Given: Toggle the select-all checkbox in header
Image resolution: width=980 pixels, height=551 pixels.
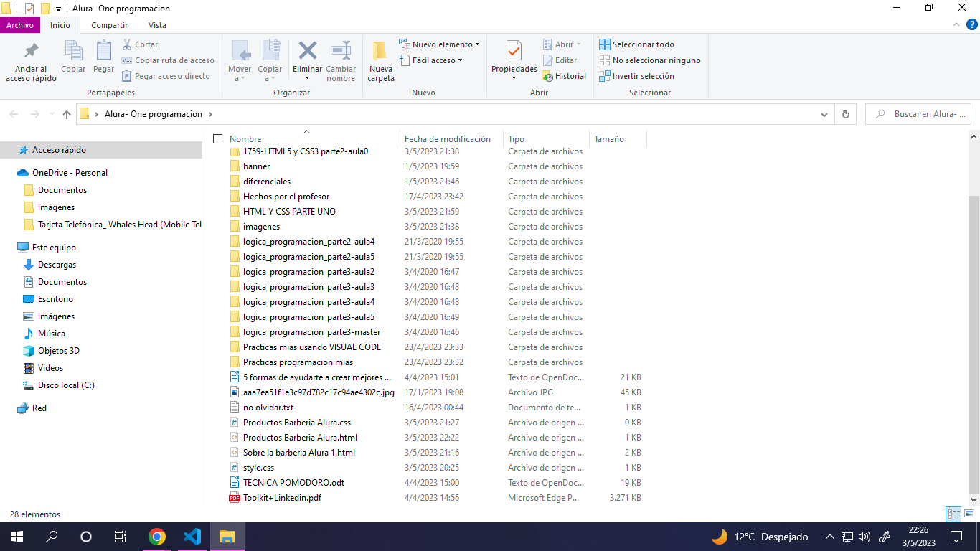Looking at the screenshot, I should 217,139.
